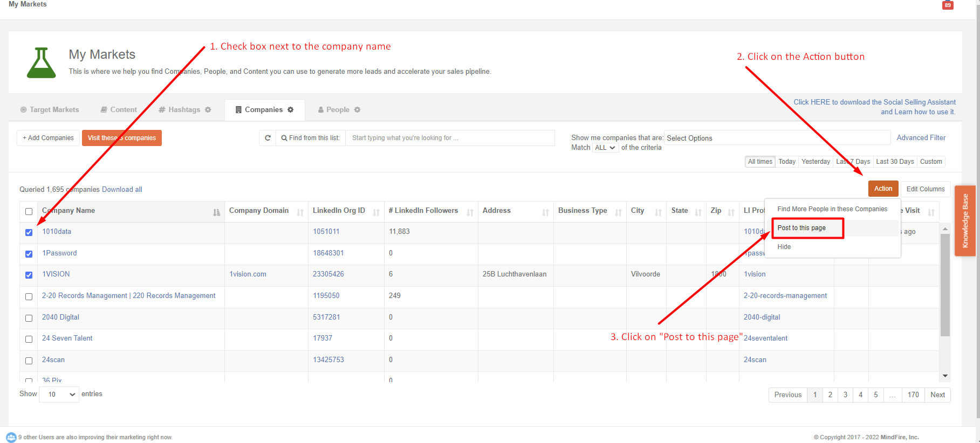Filter by Yesterday range
Image resolution: width=980 pixels, height=443 pixels.
[x=815, y=162]
